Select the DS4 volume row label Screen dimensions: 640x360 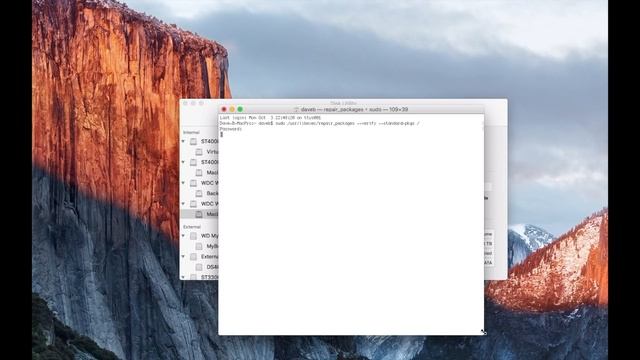click(212, 267)
